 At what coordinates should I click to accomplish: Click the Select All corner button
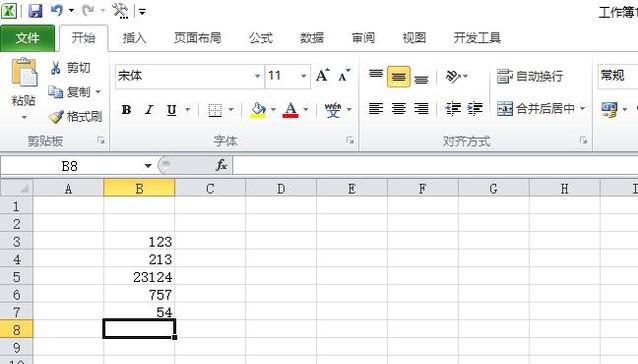[17, 188]
